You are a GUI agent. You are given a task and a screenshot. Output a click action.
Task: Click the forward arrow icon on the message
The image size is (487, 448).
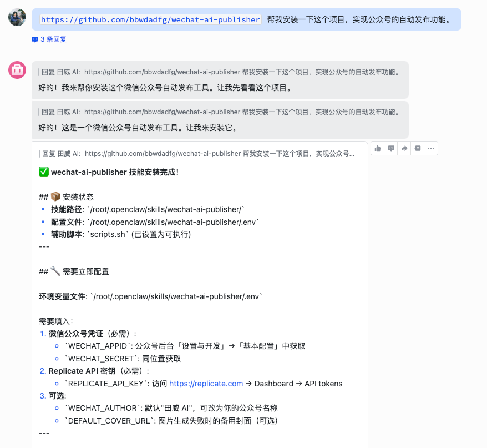pos(404,148)
